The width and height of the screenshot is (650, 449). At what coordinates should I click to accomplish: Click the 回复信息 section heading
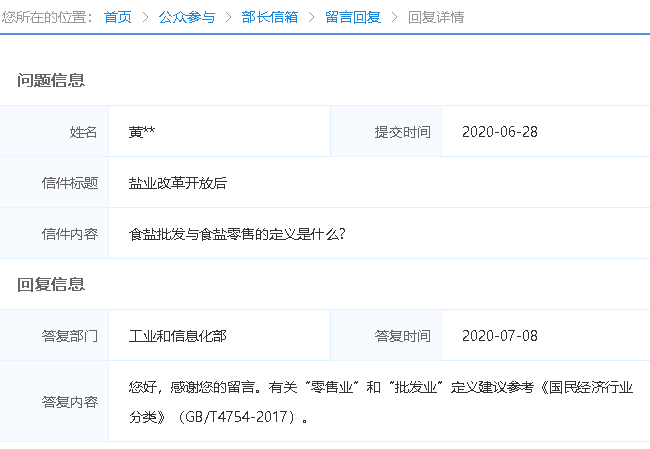(51, 285)
